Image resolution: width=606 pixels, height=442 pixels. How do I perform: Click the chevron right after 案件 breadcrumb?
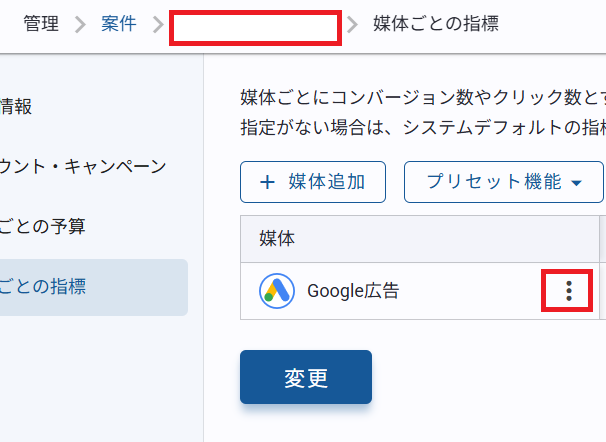pyautogui.click(x=155, y=24)
